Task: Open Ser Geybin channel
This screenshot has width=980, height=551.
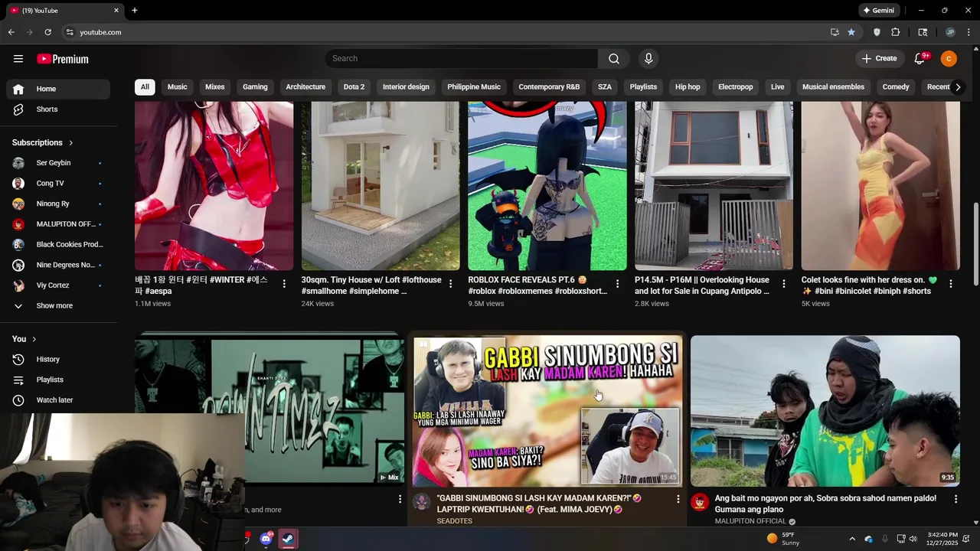Action: point(58,163)
